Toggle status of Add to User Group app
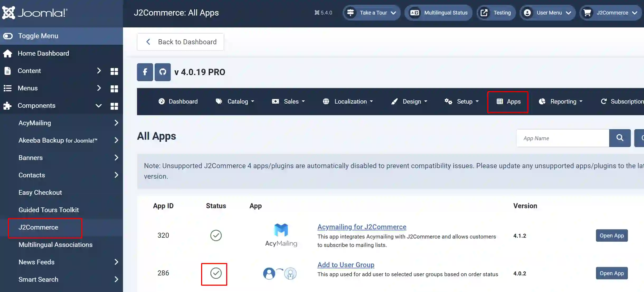The width and height of the screenshot is (644, 292). tap(216, 273)
